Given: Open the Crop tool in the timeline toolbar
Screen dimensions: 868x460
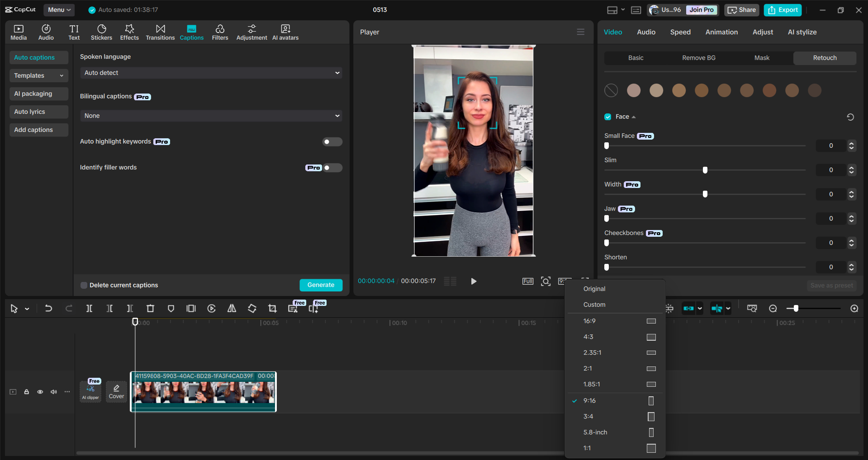Looking at the screenshot, I should [x=272, y=309].
